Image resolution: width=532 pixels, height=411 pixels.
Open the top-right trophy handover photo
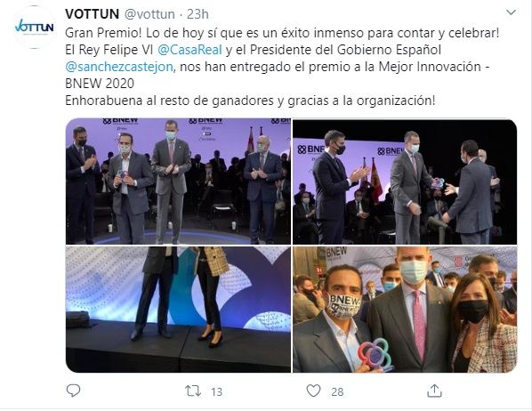click(405, 181)
